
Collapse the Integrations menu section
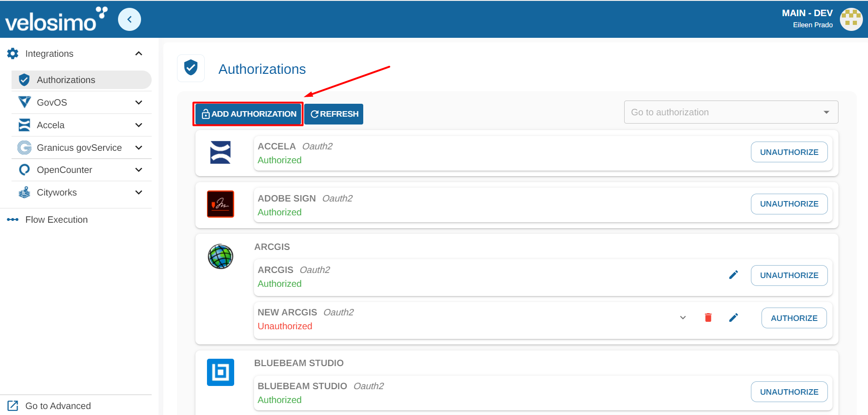pos(139,53)
